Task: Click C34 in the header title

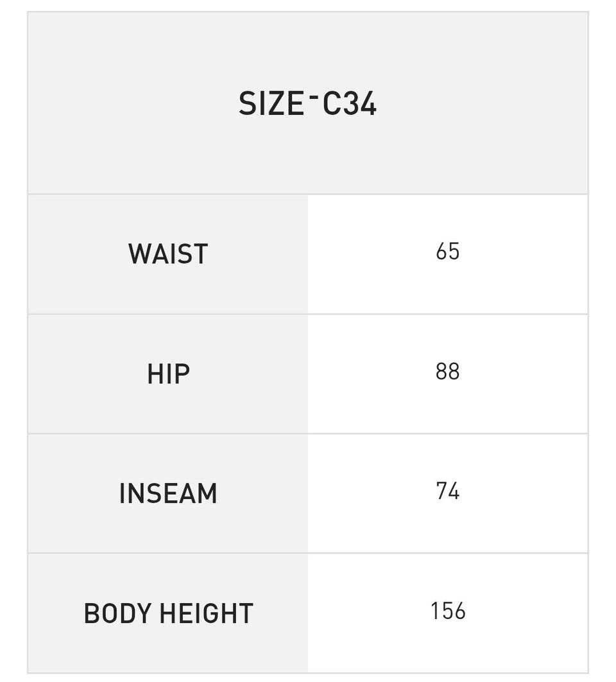Action: (349, 103)
